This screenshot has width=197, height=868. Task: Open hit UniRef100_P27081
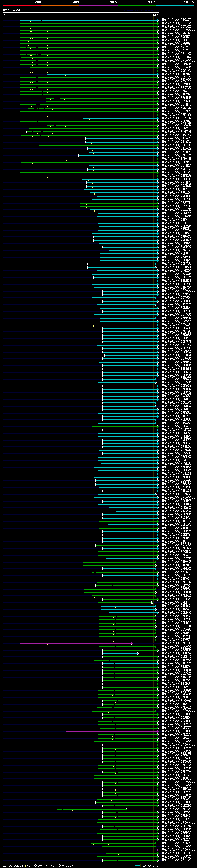point(177,67)
